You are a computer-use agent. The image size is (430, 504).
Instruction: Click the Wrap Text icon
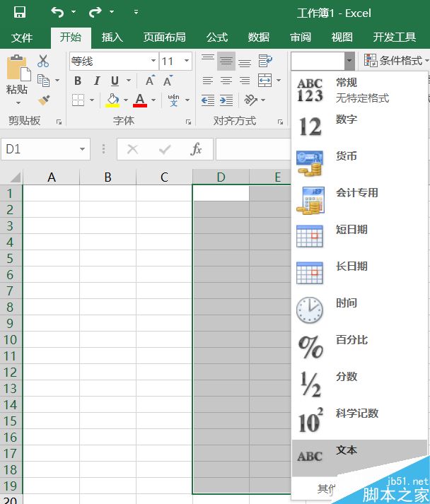pos(265,60)
